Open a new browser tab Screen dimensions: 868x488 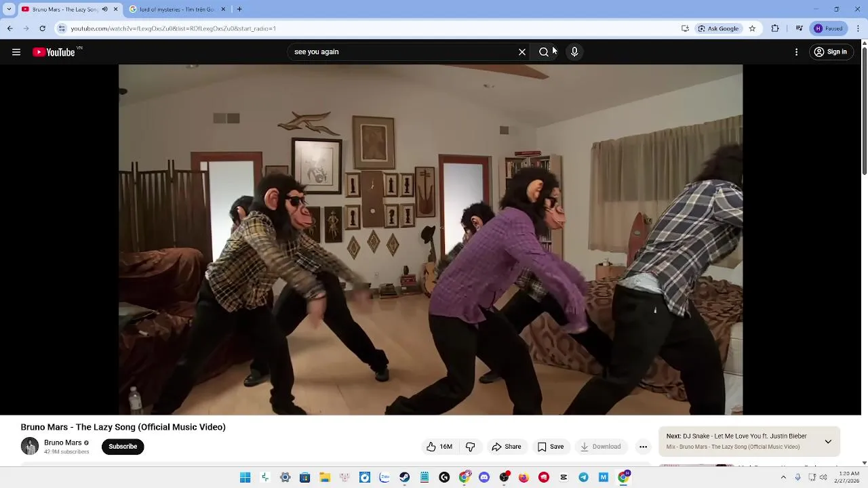tap(239, 9)
